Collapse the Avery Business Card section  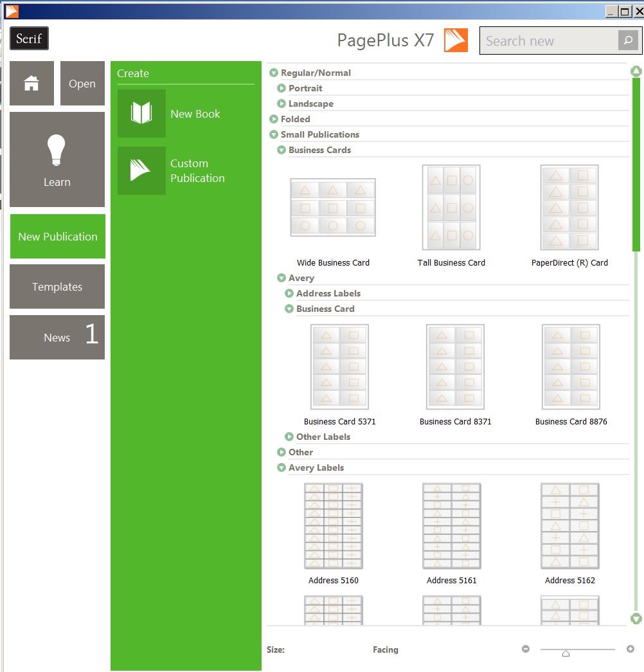coord(289,309)
